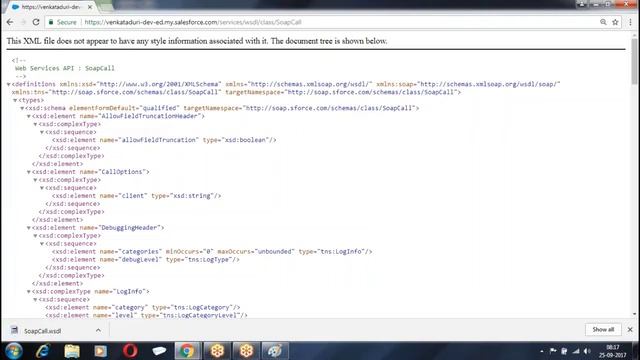Collapse the types node
The height and width of the screenshot is (360, 640).
coord(15,100)
